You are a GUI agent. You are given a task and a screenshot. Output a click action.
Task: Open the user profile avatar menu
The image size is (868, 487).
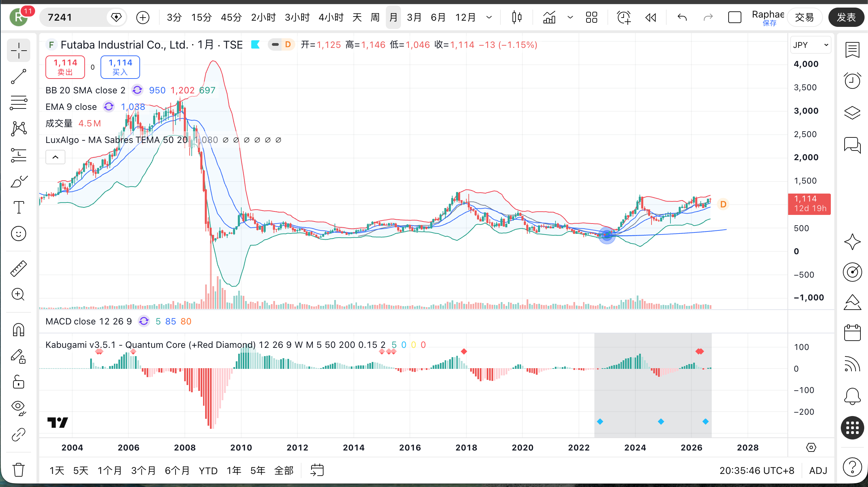click(x=19, y=17)
